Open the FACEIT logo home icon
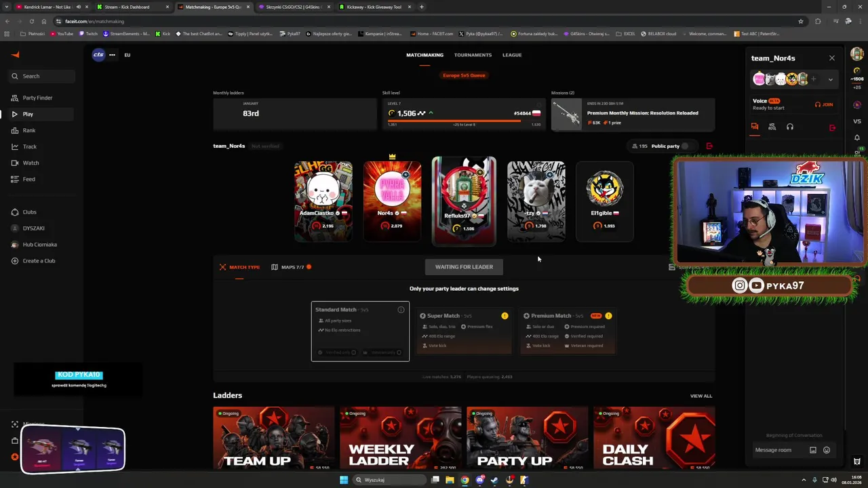The image size is (868, 488). (x=16, y=55)
